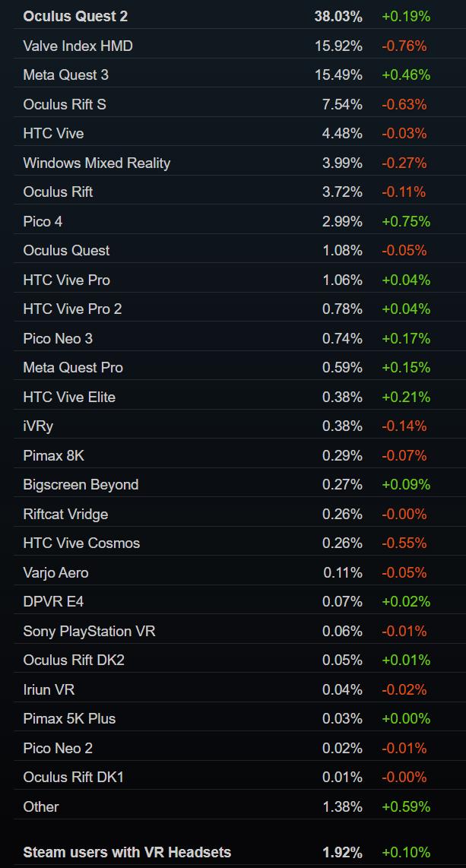Click the Sony PlayStation VR label
The width and height of the screenshot is (466, 868).
click(x=89, y=631)
